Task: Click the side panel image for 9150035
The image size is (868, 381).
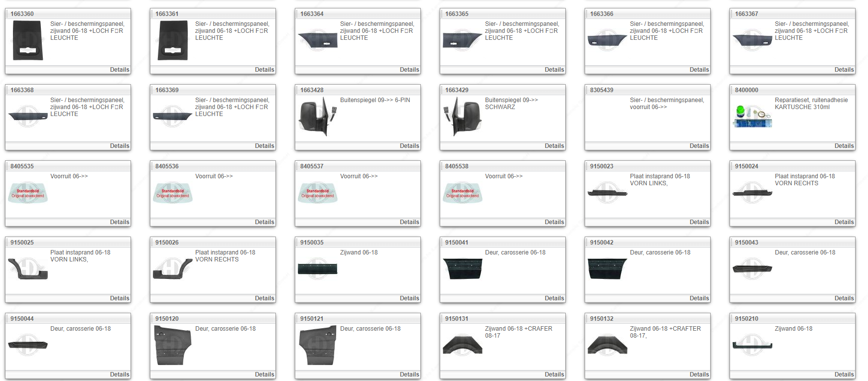Action: click(x=317, y=269)
